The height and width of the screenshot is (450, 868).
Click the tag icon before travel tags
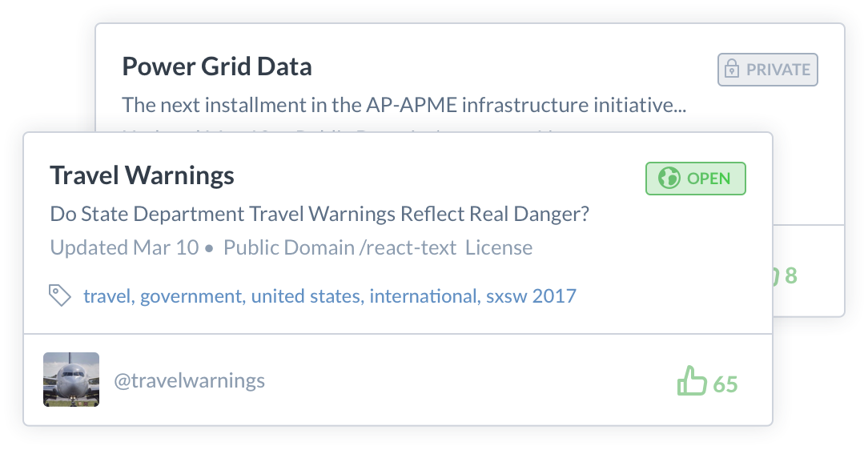[x=60, y=295]
